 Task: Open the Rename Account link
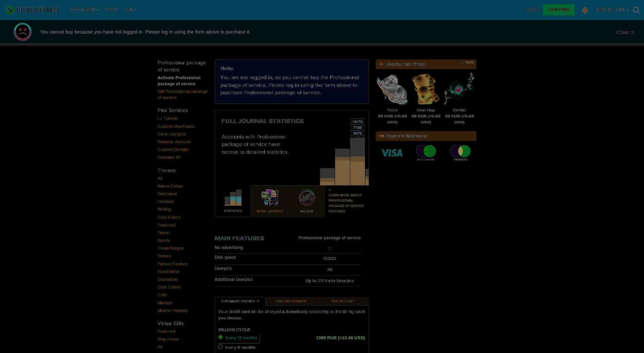[174, 142]
